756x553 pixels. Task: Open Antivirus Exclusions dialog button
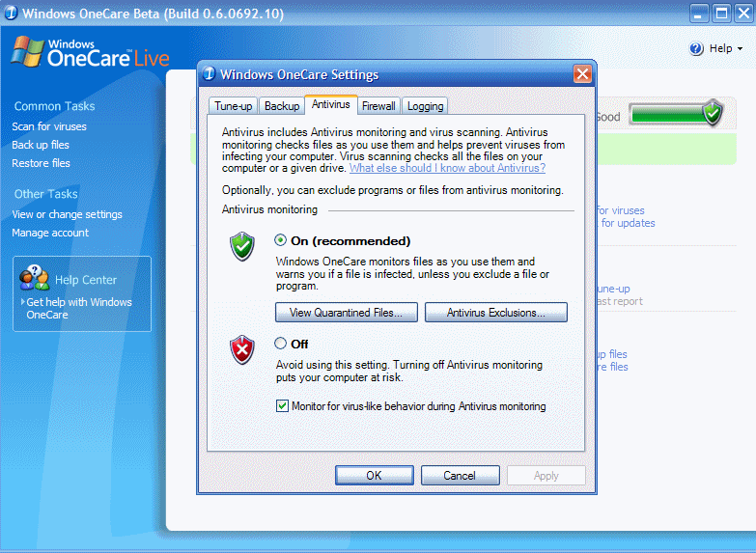496,313
